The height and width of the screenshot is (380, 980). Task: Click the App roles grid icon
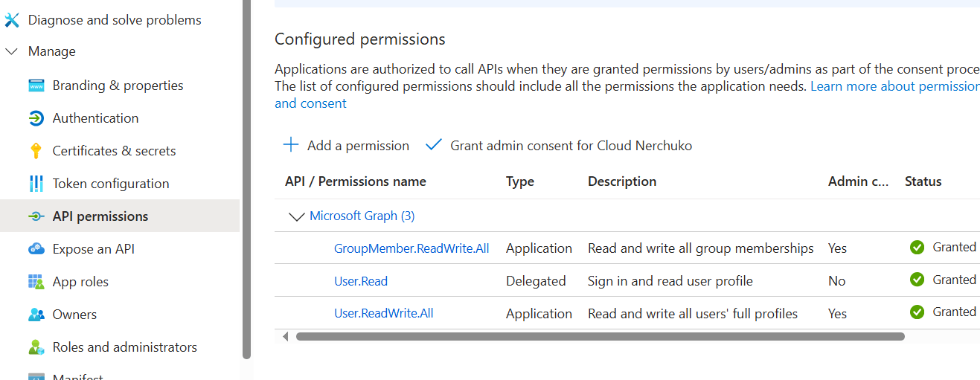(36, 282)
